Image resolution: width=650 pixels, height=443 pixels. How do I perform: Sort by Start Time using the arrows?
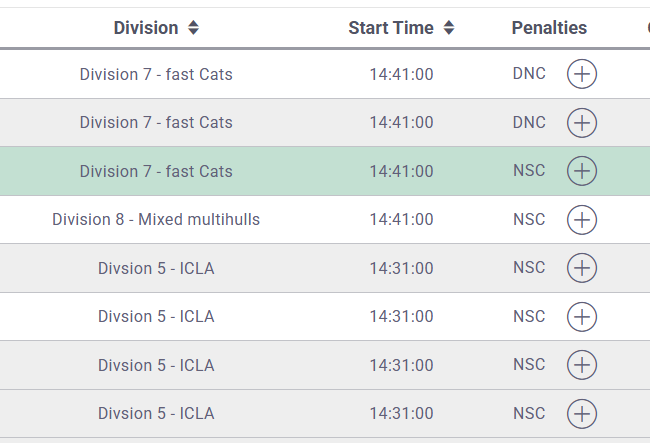[449, 28]
